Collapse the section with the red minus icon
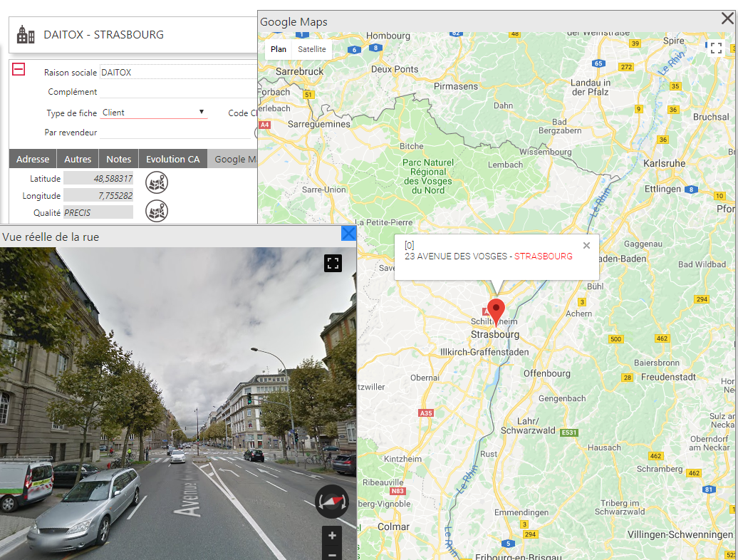 point(19,70)
